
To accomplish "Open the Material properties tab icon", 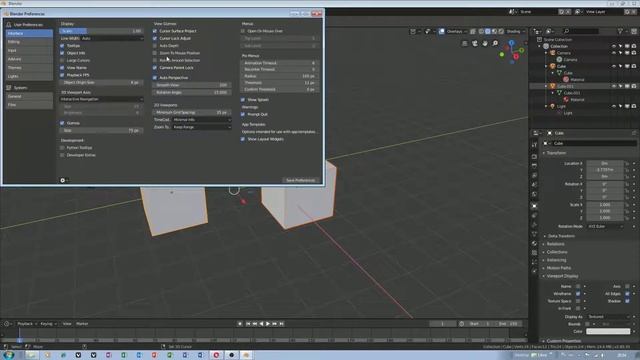I will click(x=534, y=243).
